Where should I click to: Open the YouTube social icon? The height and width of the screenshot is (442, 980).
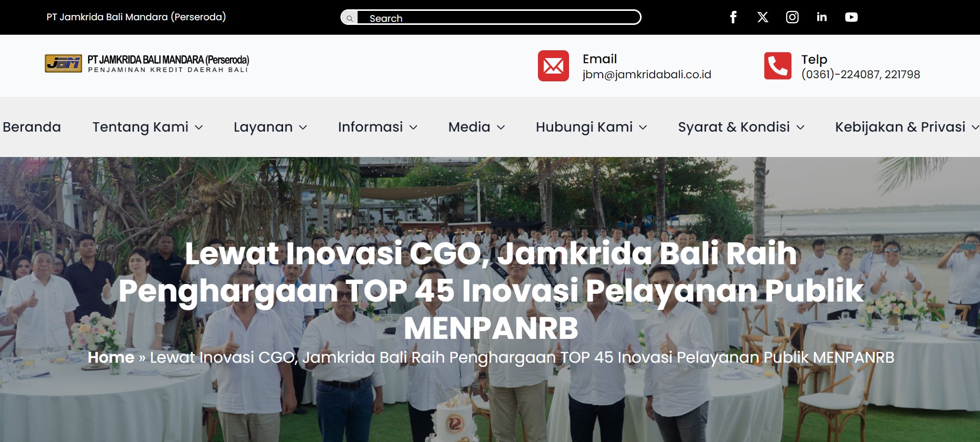[x=851, y=17]
